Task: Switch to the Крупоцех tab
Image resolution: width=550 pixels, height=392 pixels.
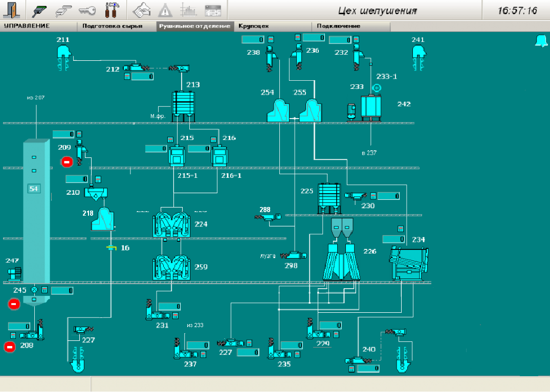Action: tap(254, 26)
